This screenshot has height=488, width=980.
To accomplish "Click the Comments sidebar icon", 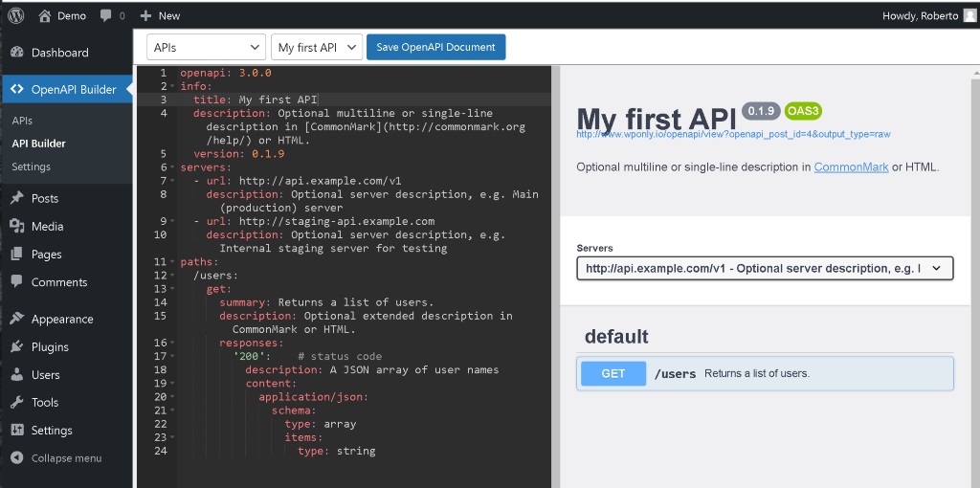I will click(x=17, y=282).
